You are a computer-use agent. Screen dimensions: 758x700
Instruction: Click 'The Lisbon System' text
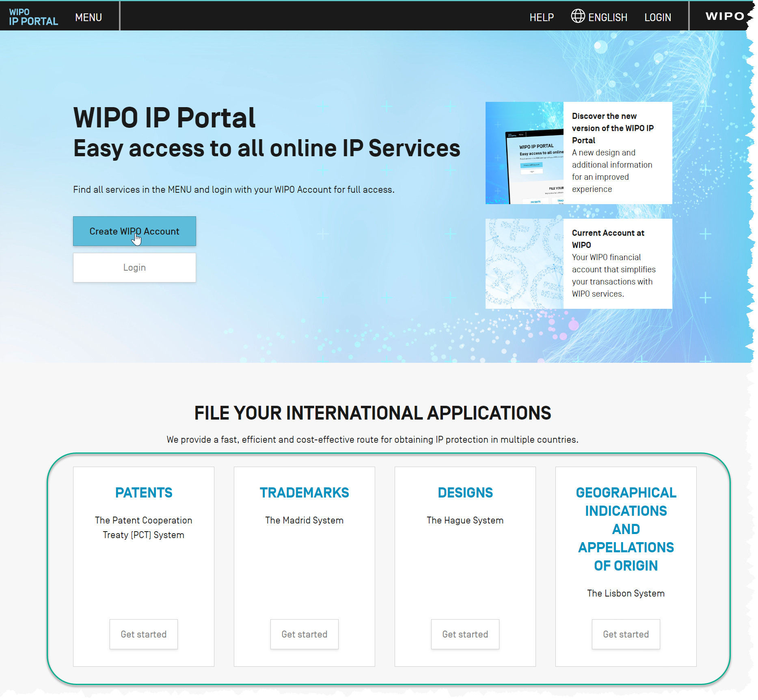626,593
